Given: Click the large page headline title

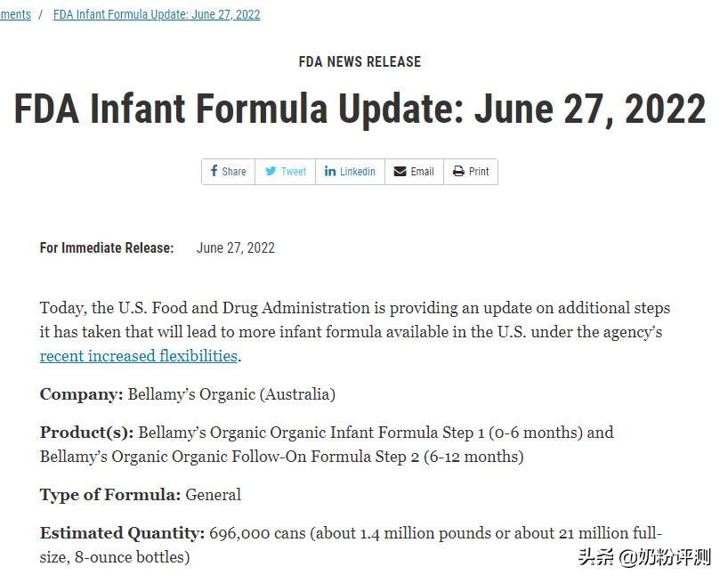Looking at the screenshot, I should point(360,109).
